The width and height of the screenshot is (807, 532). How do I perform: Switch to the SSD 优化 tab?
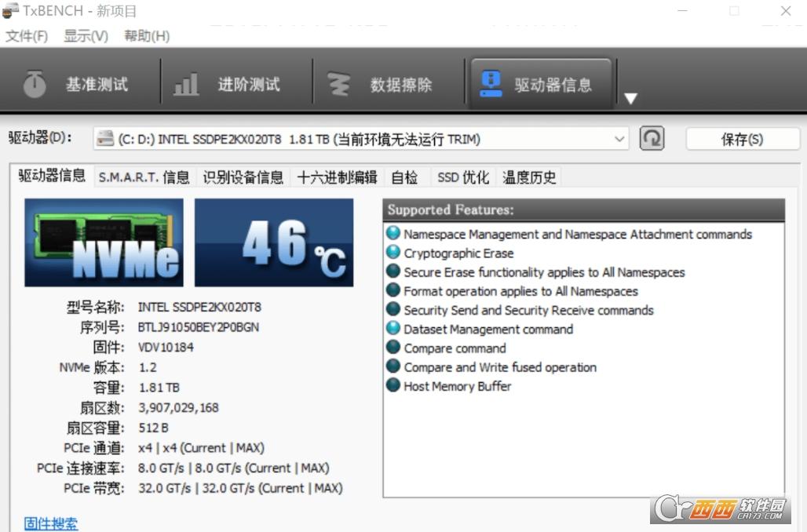pyautogui.click(x=462, y=177)
